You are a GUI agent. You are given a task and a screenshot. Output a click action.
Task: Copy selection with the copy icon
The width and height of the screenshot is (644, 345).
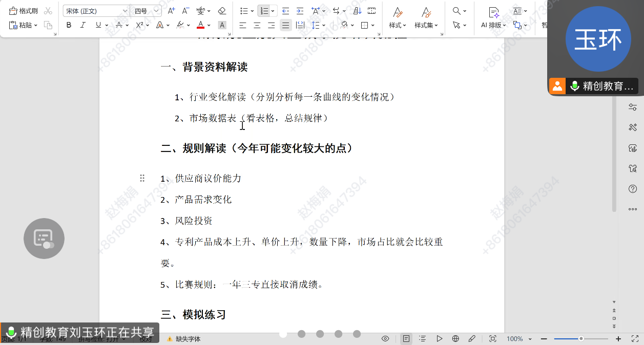click(48, 25)
